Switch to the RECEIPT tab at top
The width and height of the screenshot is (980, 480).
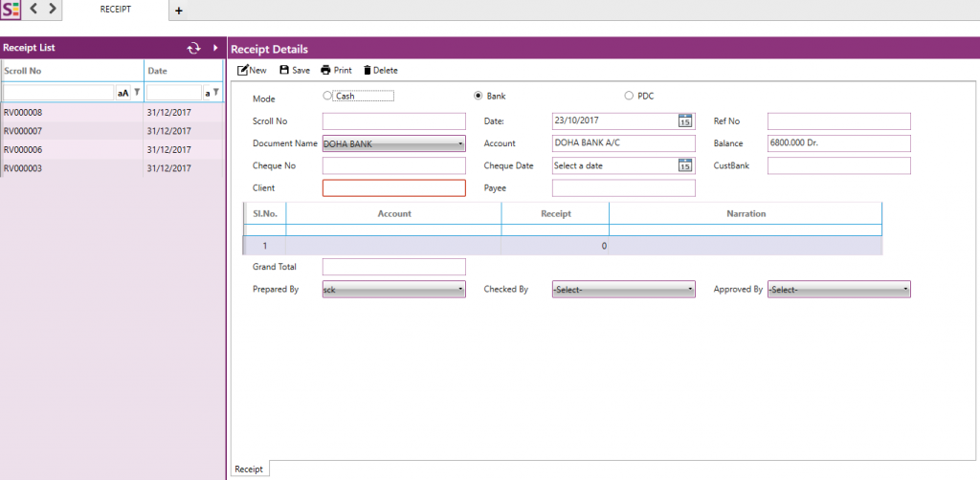(116, 10)
